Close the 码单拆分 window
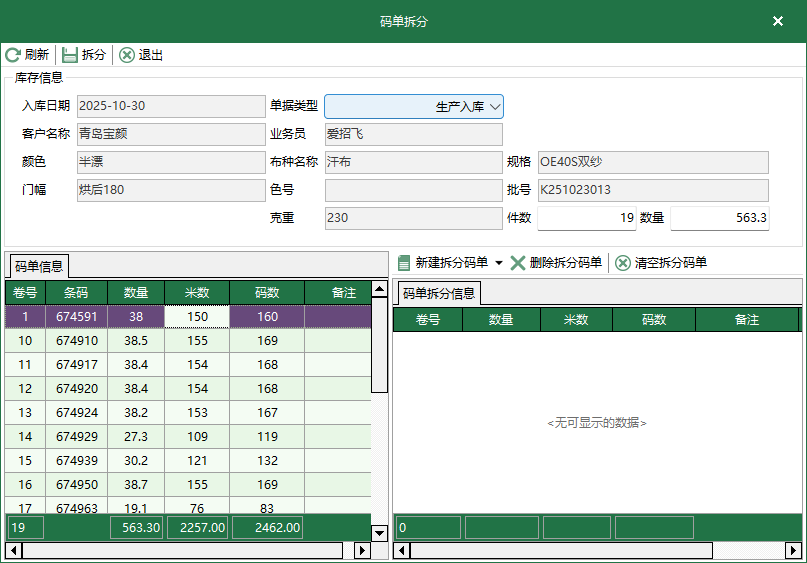807x563 pixels. point(778,21)
